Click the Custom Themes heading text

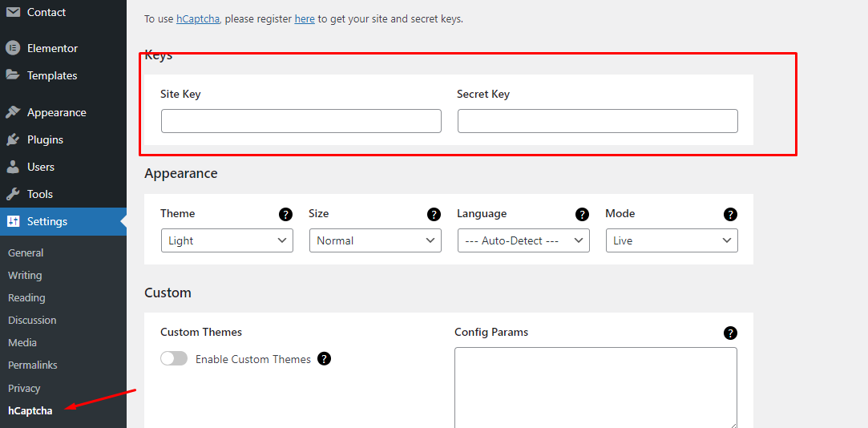[201, 332]
